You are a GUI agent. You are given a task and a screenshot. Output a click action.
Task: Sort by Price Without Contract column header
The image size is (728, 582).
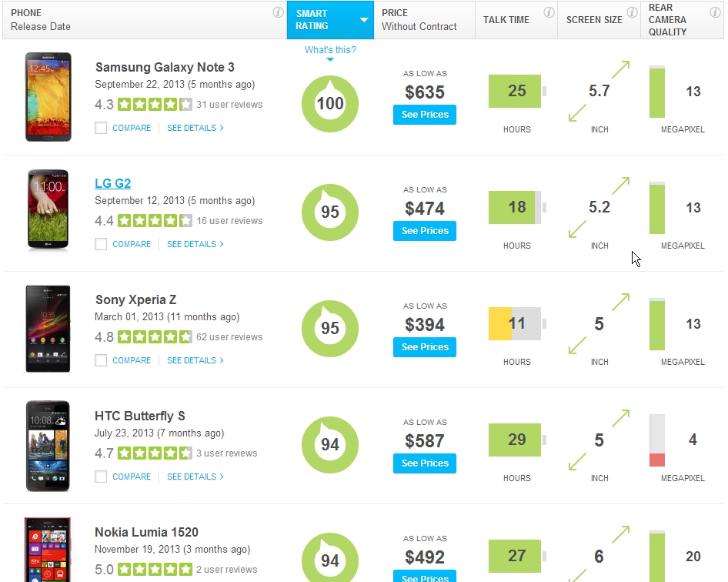[x=419, y=20]
